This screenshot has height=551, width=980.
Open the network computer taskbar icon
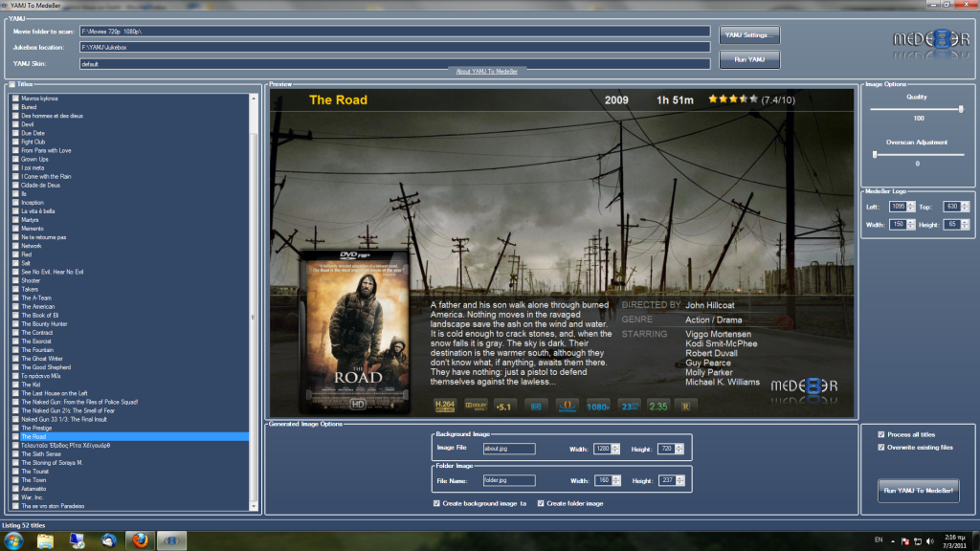point(77,541)
